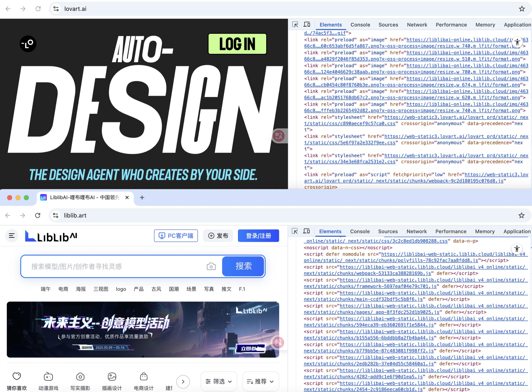Image resolution: width=532 pixels, height=392 pixels.
Task: Toggle device toolbar in upper DevTools
Action: click(307, 25)
